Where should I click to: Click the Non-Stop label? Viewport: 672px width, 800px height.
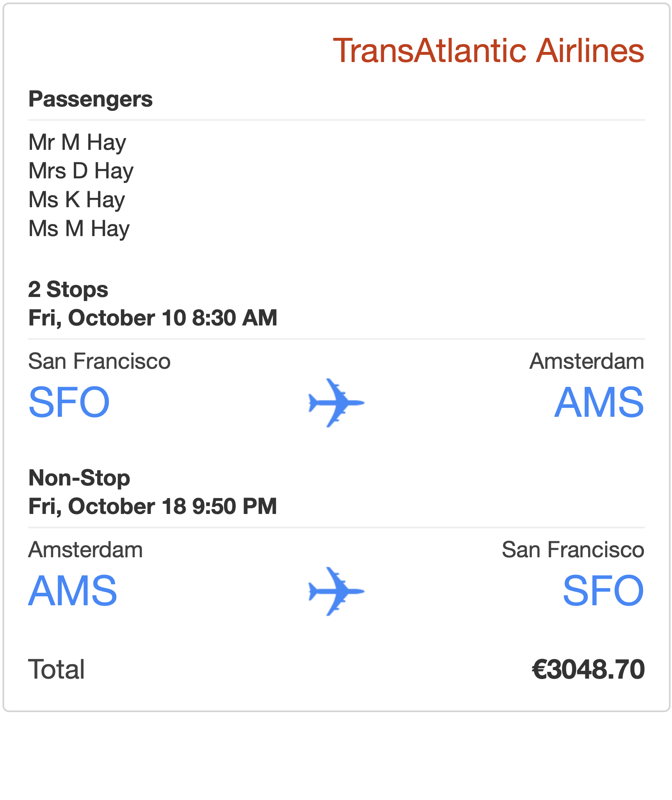point(79,478)
